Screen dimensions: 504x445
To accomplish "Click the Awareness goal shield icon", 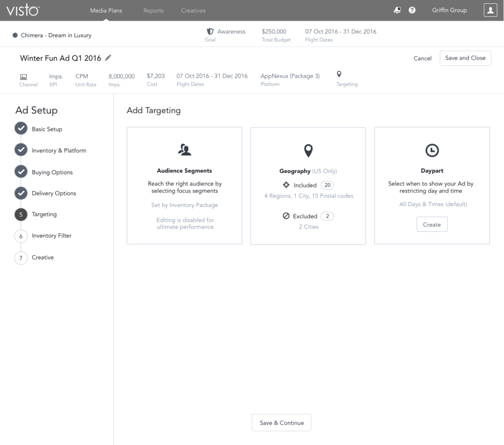I will click(x=210, y=31).
